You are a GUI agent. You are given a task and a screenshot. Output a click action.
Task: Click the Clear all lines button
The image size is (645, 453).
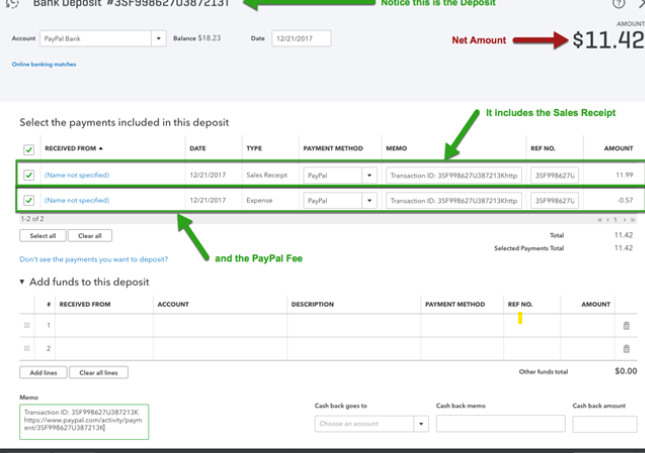(x=98, y=372)
